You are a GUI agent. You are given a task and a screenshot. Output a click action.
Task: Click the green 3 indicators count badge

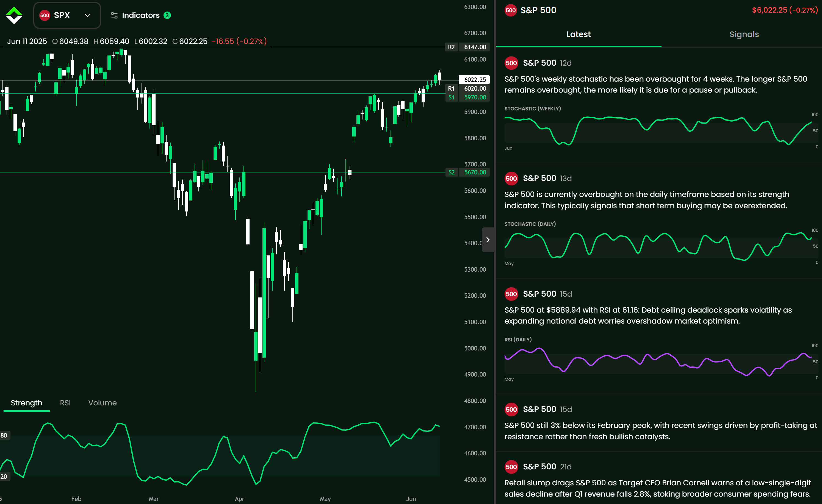click(x=167, y=15)
